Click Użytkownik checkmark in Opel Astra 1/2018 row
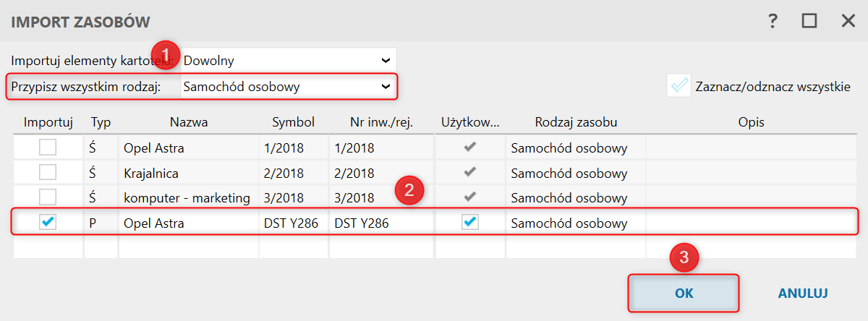 tap(470, 148)
